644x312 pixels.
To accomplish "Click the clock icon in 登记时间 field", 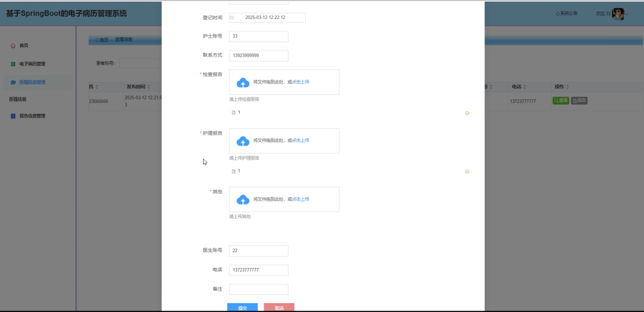I will (x=232, y=18).
